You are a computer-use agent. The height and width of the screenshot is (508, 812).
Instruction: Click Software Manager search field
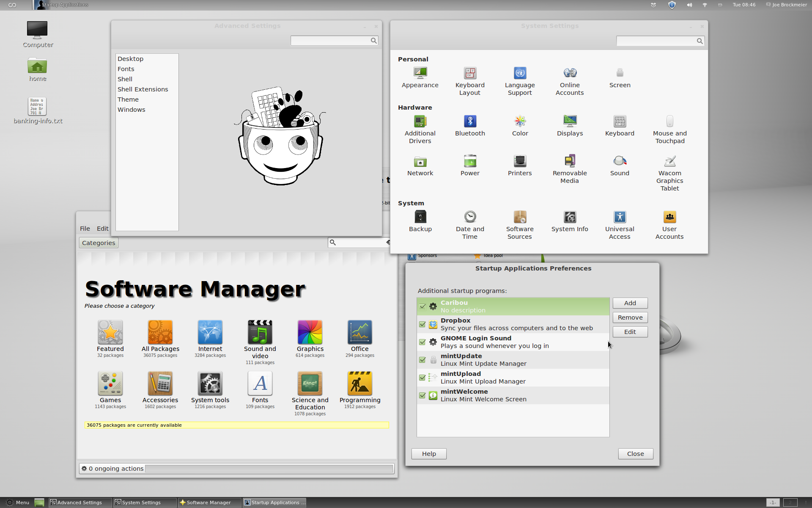(x=359, y=243)
